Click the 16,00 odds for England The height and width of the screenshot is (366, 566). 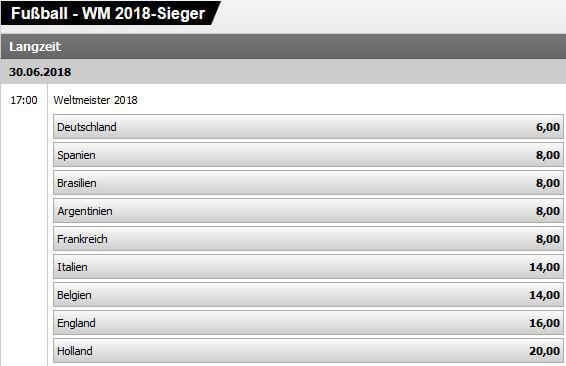coord(544,323)
